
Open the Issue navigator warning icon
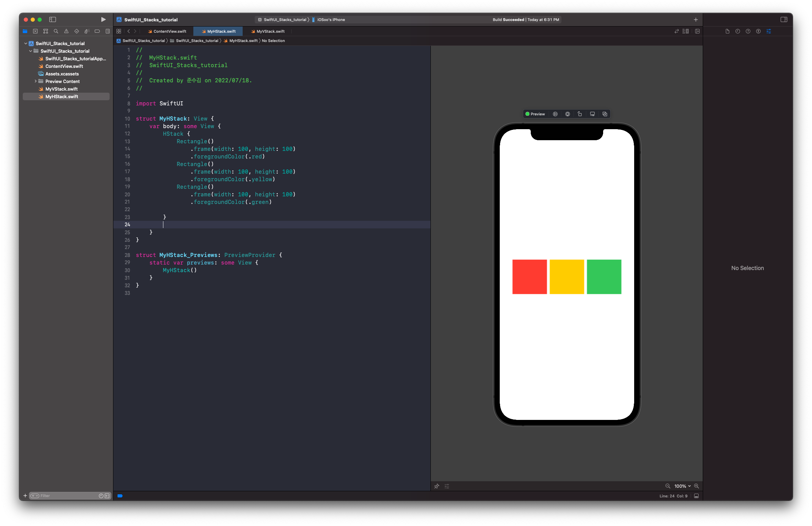(66, 31)
